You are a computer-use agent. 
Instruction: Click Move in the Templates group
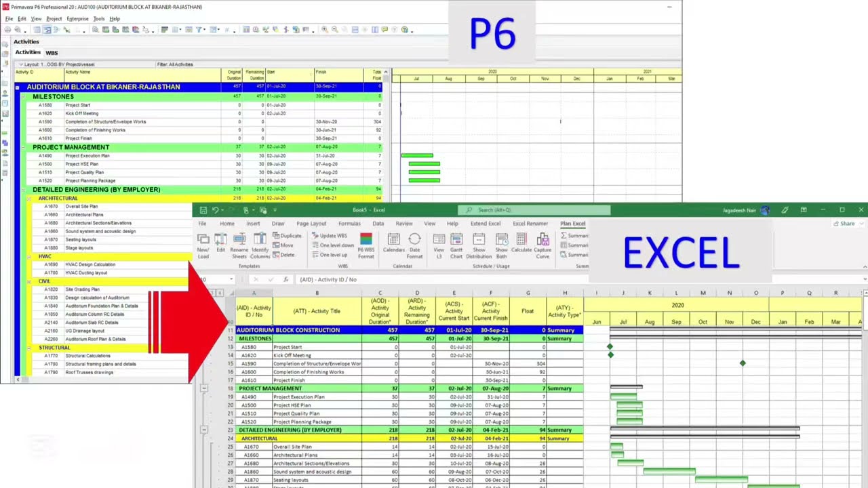[283, 245]
